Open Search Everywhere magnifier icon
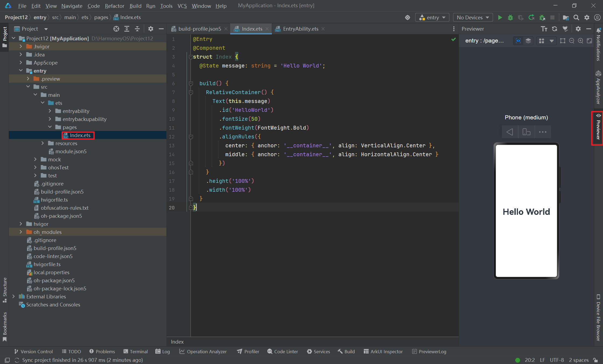Viewport: 603px width, 364px height. 576,17
